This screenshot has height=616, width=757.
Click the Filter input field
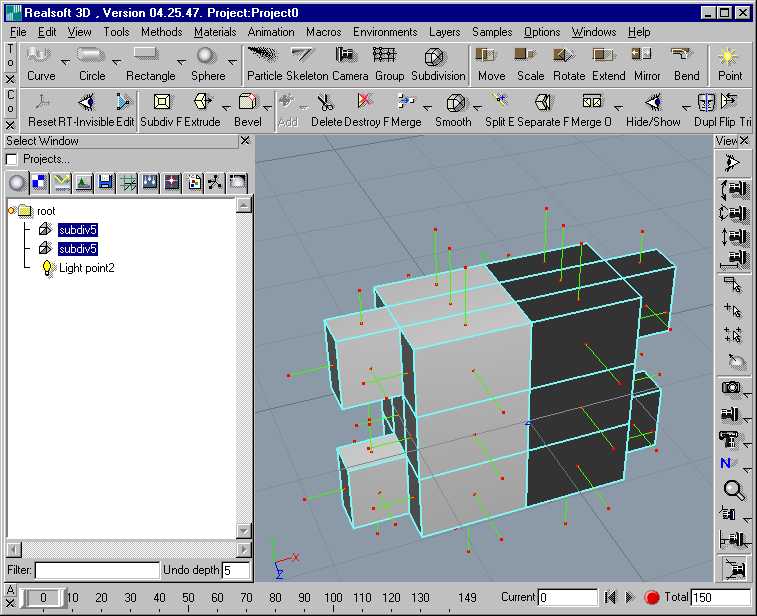click(x=97, y=570)
